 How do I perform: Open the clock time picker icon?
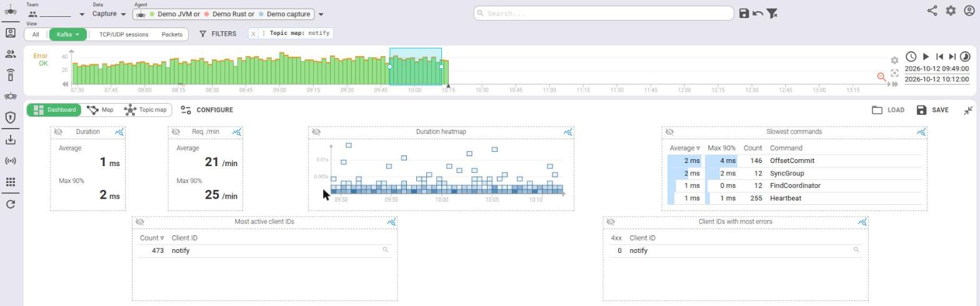[x=911, y=57]
